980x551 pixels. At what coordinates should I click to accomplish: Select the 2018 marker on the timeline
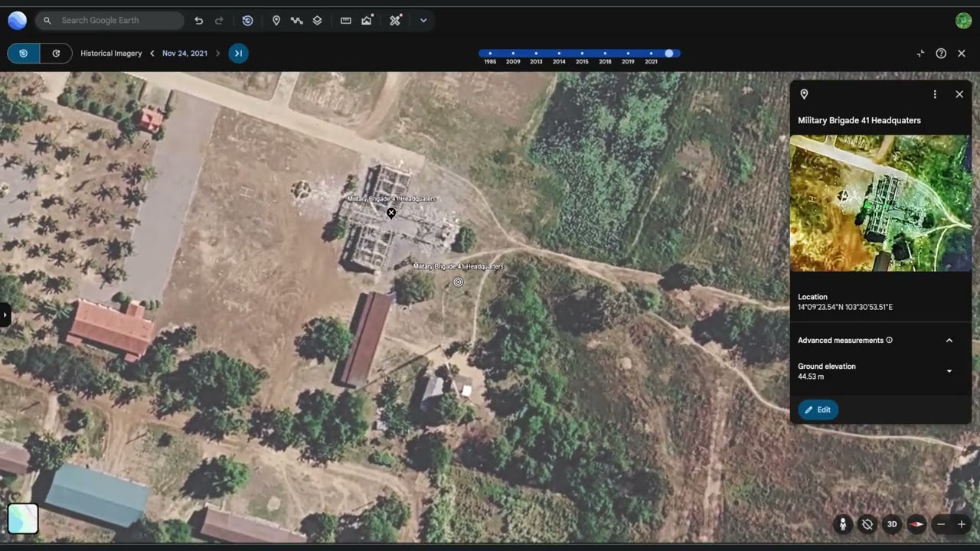(605, 54)
